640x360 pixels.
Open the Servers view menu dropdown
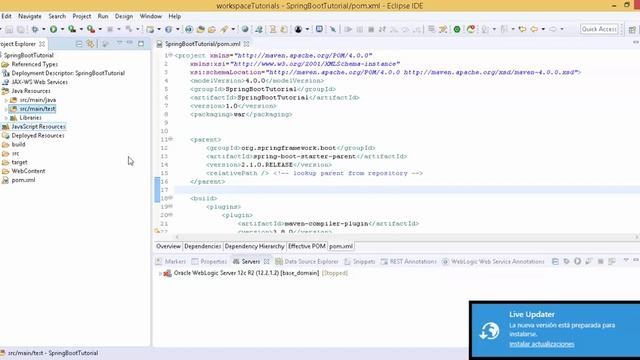626,260
